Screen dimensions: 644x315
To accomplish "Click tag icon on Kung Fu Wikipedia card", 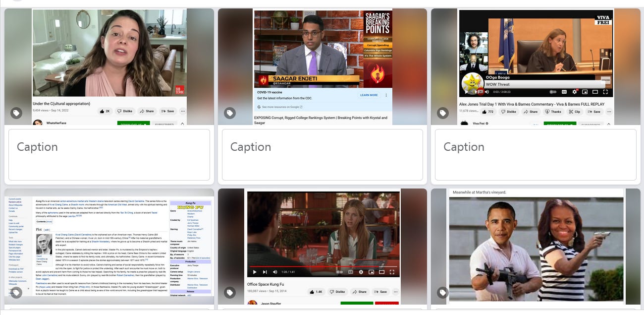I will pyautogui.click(x=16, y=293).
